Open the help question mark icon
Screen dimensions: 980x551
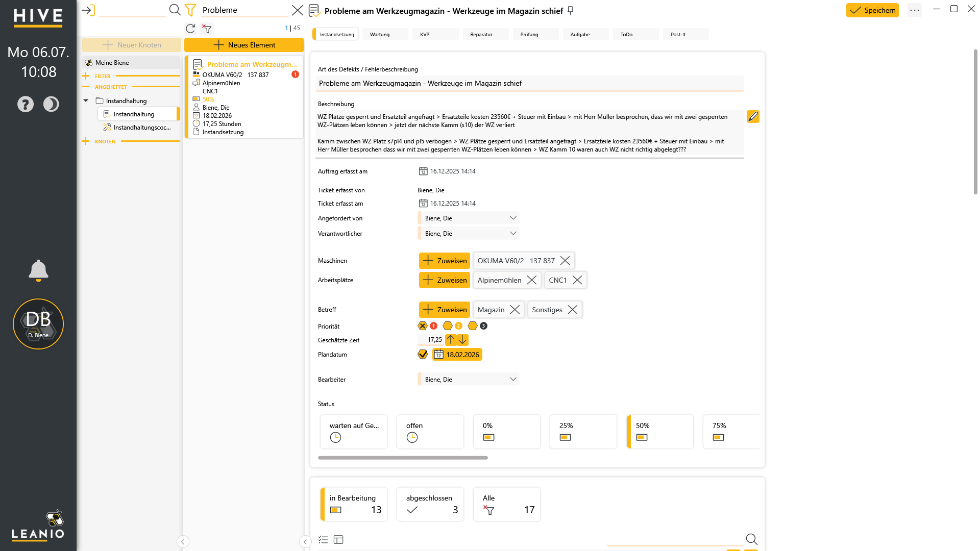26,104
